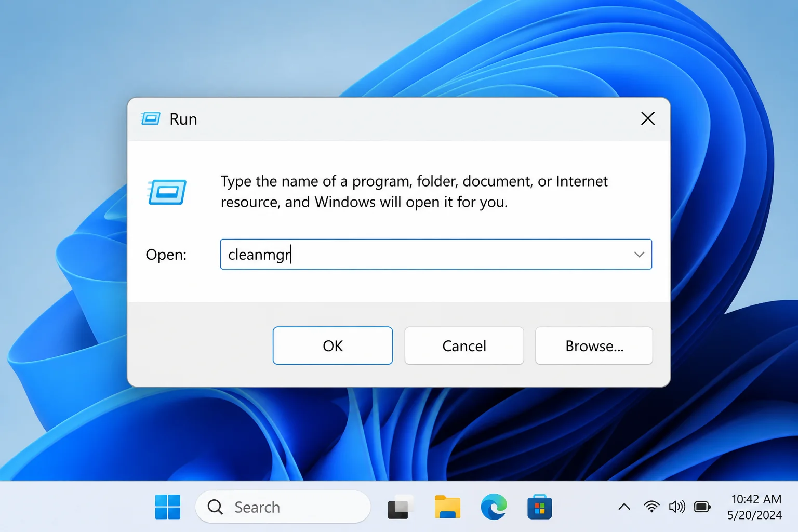Image resolution: width=798 pixels, height=532 pixels.
Task: Open the clock showing 10:42 AM
Action: click(x=756, y=499)
